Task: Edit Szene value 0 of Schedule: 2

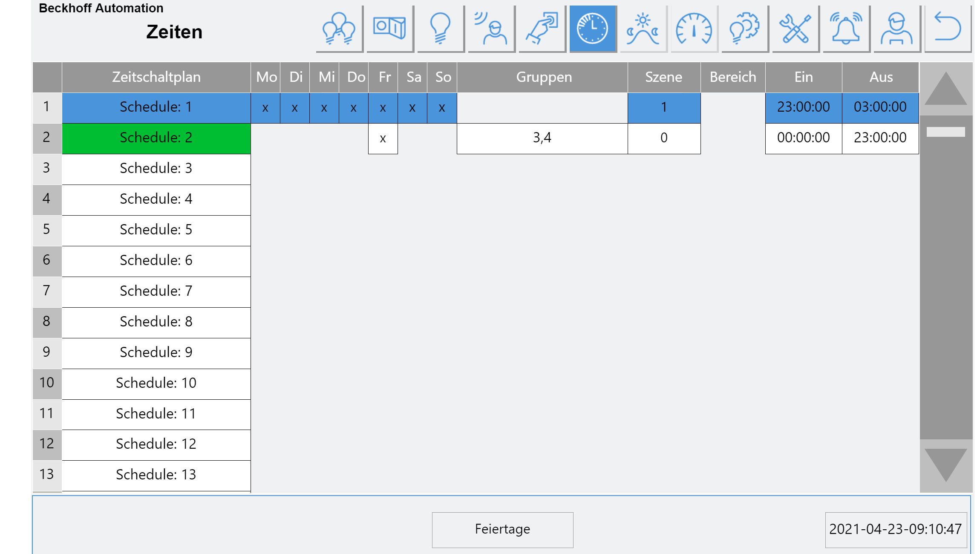Action: (664, 138)
